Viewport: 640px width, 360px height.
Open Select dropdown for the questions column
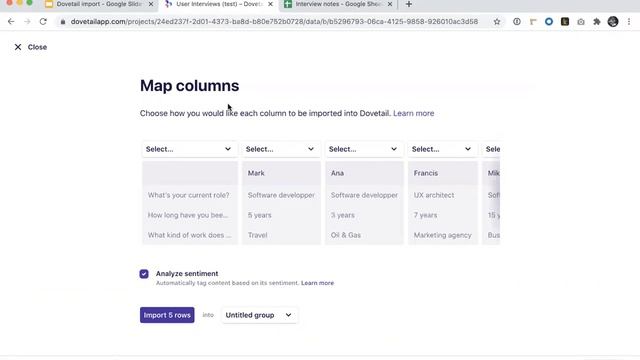(x=189, y=149)
